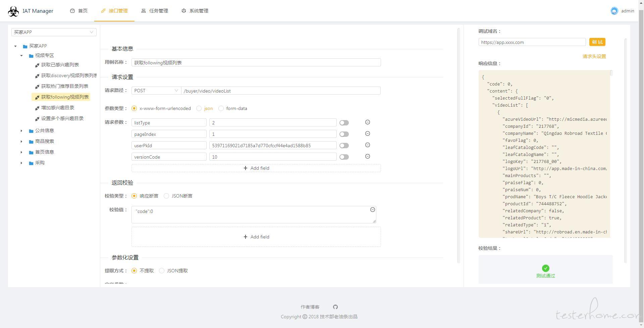Click link icon beside 获取discovery视频列表
Viewport: 644px width, 328px height.
(x=37, y=76)
